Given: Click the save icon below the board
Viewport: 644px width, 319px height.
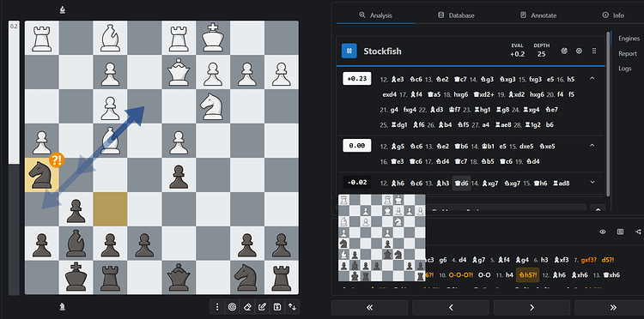Looking at the screenshot, I should 276,307.
